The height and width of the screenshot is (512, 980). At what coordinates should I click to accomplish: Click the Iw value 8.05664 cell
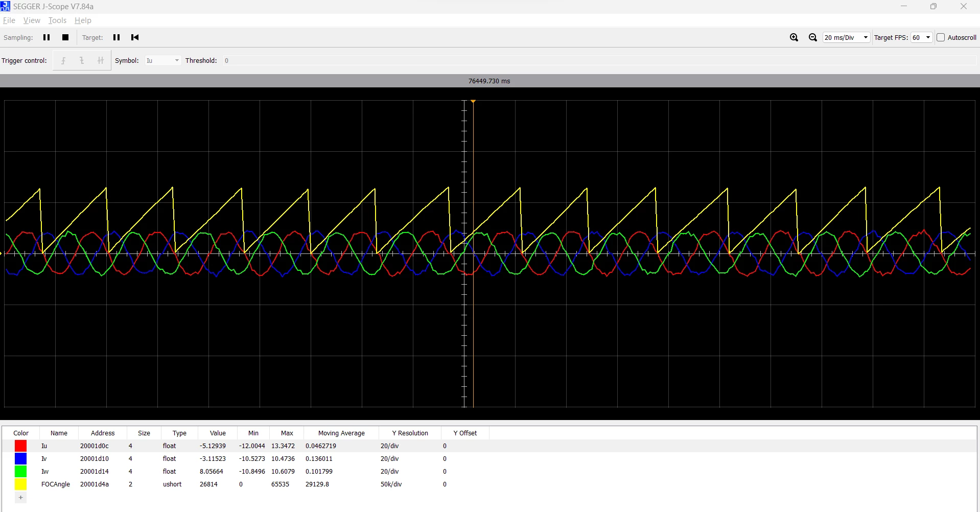coord(212,472)
